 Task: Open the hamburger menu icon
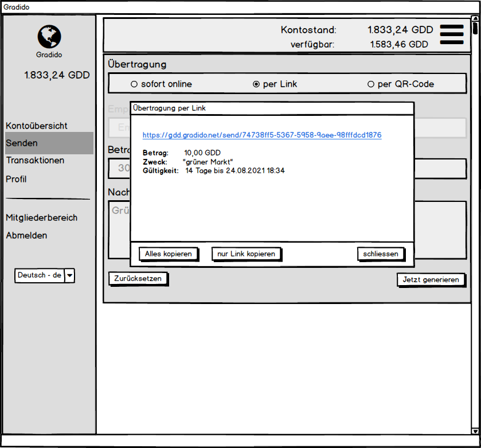[x=452, y=34]
